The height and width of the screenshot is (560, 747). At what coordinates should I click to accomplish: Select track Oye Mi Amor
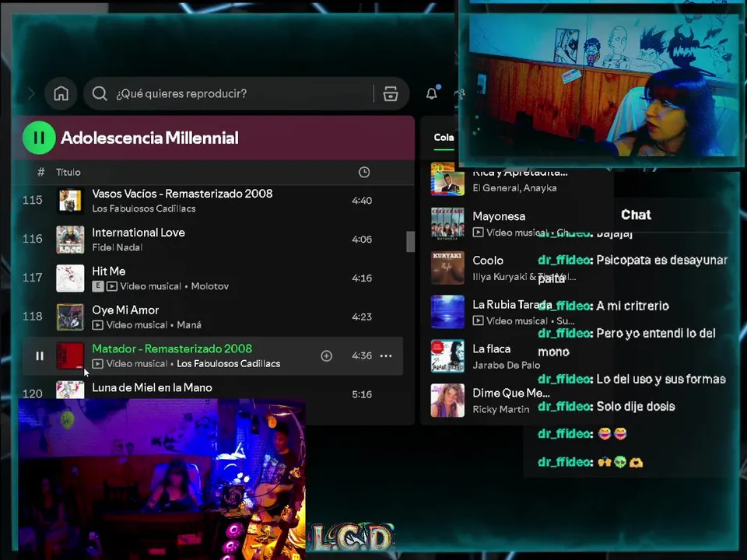[x=125, y=310]
